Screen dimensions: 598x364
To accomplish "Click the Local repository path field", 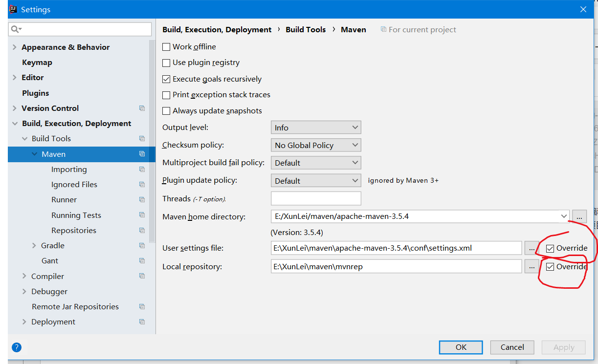I will (397, 267).
